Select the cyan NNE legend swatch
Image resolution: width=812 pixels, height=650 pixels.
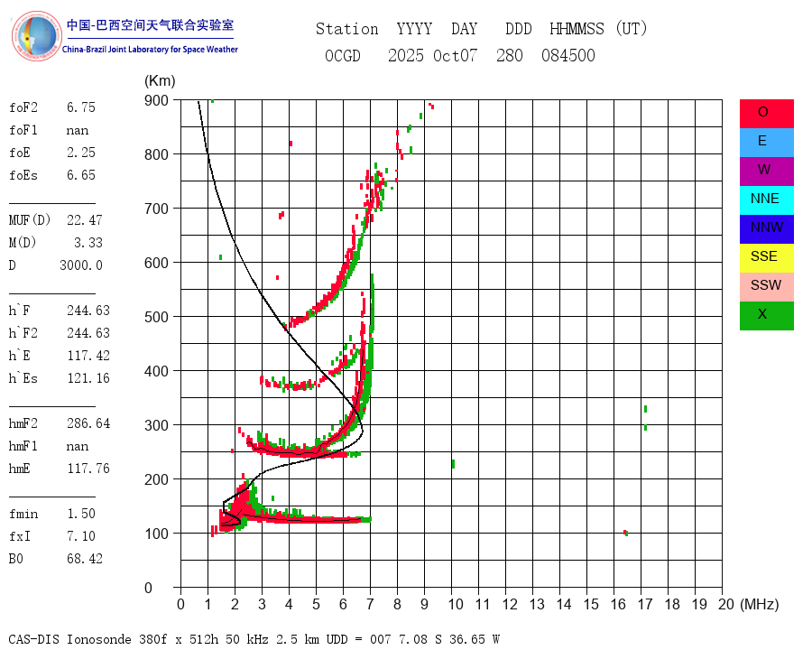(766, 200)
